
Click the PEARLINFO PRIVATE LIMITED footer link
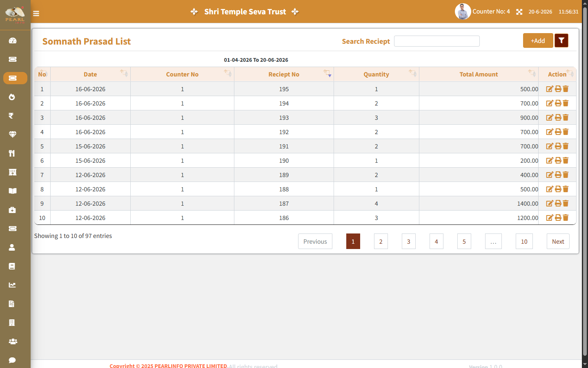click(191, 366)
